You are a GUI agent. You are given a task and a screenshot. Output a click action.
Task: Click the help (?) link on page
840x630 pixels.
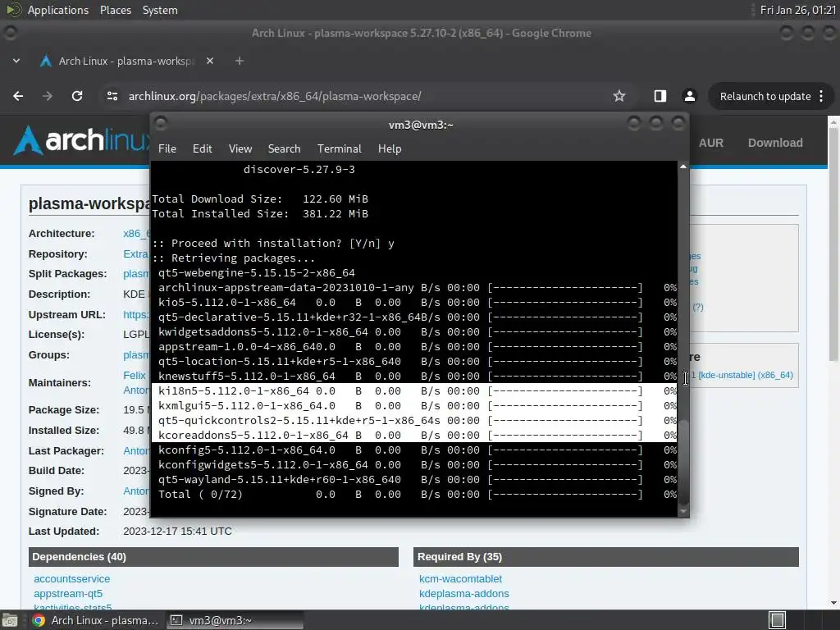pyautogui.click(x=697, y=307)
